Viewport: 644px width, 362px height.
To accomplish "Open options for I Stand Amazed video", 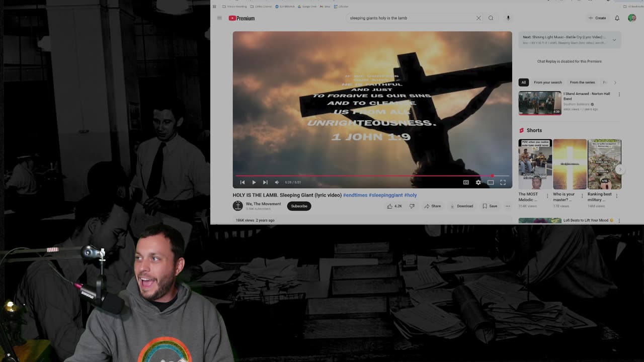I will (619, 94).
